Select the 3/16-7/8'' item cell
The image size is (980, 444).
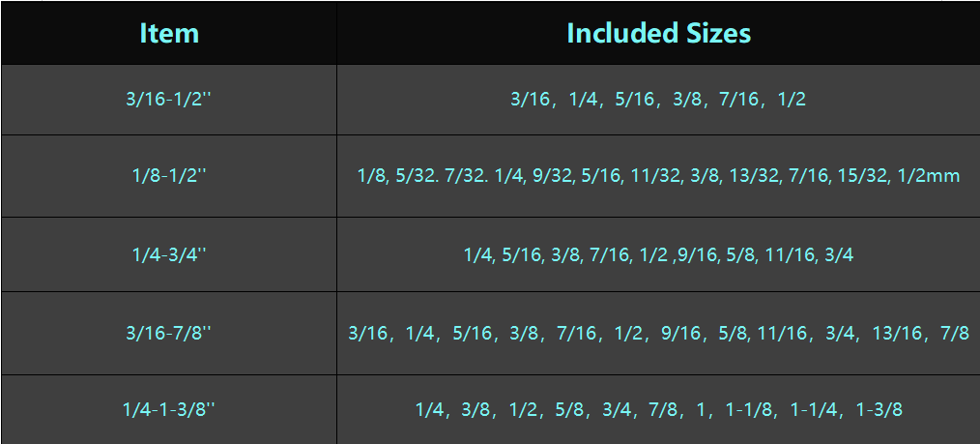(169, 333)
